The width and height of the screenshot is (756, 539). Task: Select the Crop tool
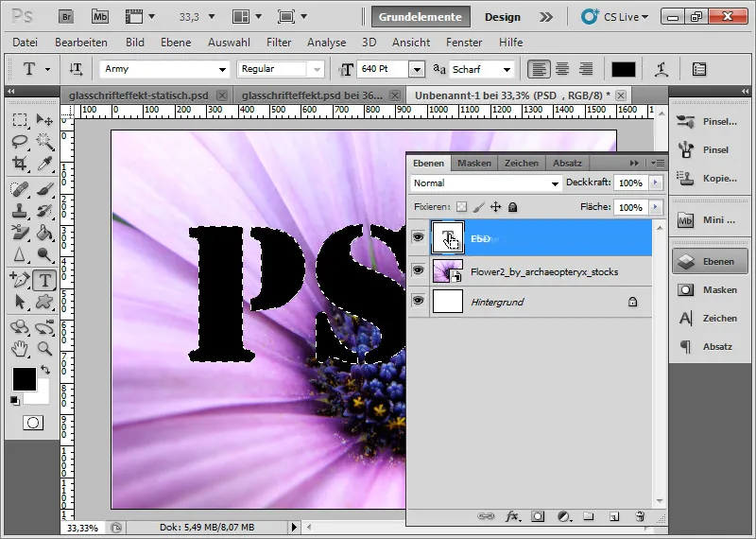click(x=20, y=164)
